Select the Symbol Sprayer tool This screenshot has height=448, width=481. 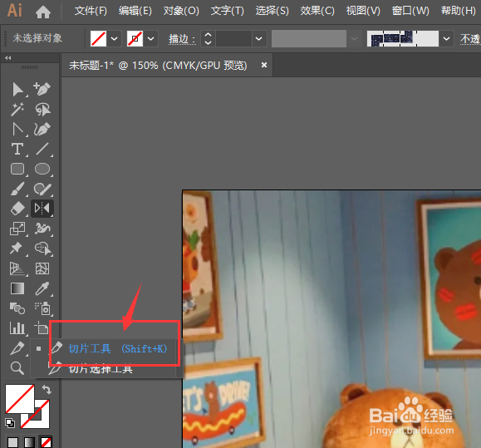42,308
